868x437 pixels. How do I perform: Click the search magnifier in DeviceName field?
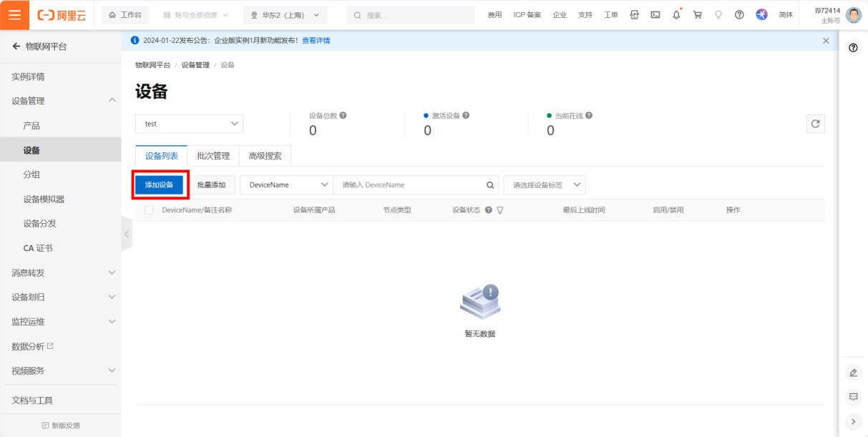coord(490,185)
